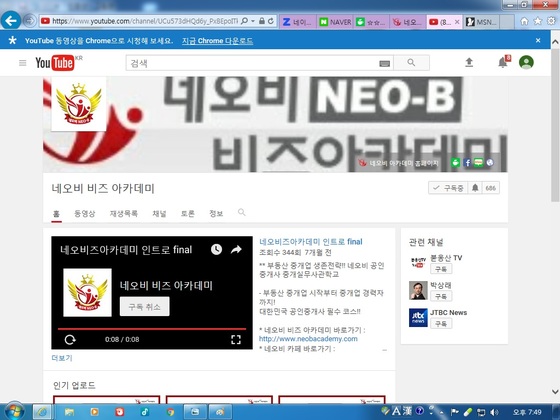Click the page vertical scrollbar thumb
This screenshot has width=560, height=420.
click(555, 125)
